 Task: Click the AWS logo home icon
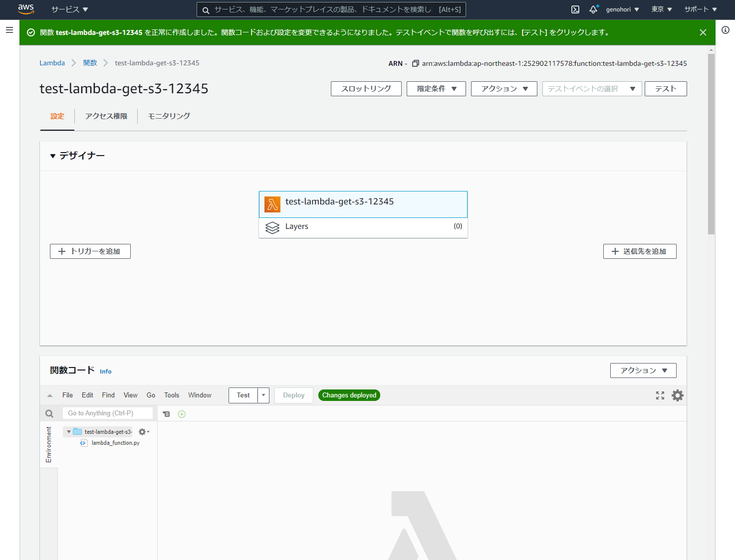coord(26,9)
